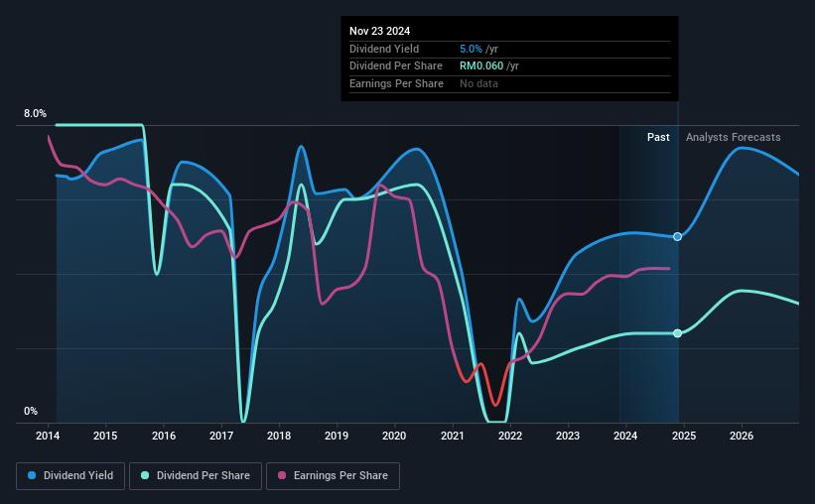Toggle the Dividend Yield legend button
The width and height of the screenshot is (815, 504).
click(x=70, y=476)
